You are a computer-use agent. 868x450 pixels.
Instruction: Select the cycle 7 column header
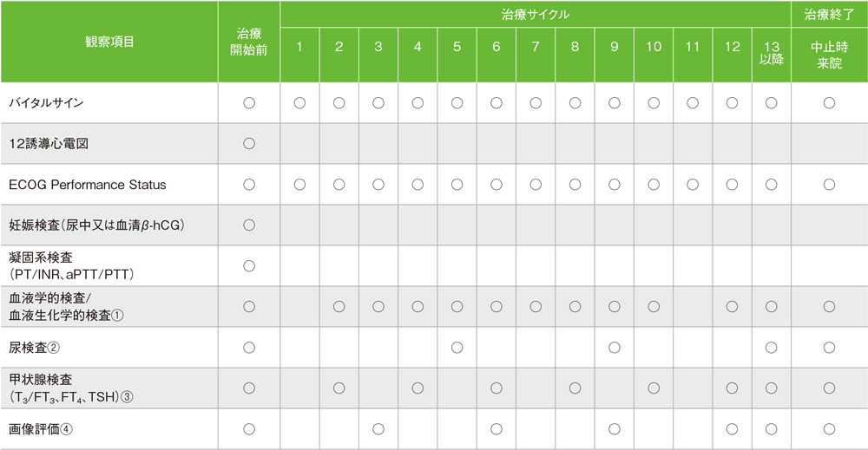click(536, 47)
